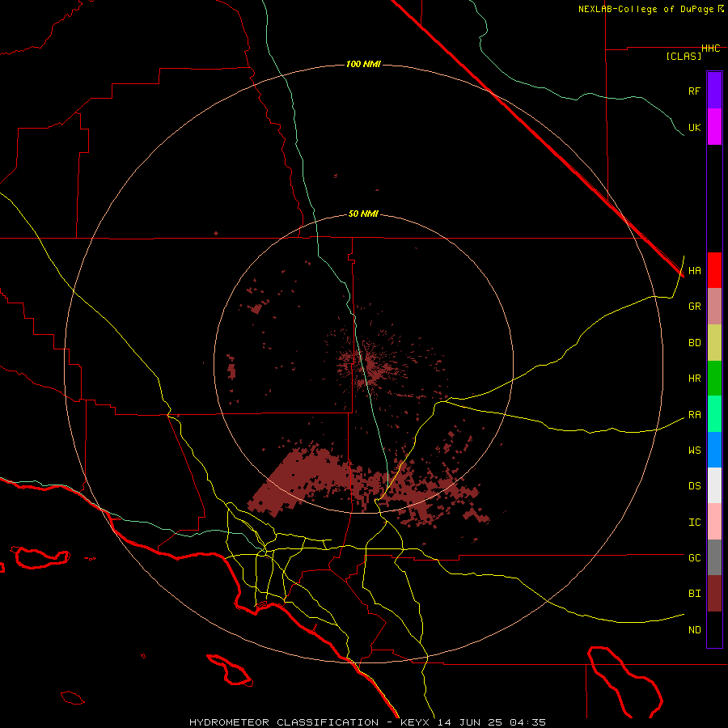Select the GR pink-brown legend swatch
The height and width of the screenshot is (728, 728).
[714, 307]
